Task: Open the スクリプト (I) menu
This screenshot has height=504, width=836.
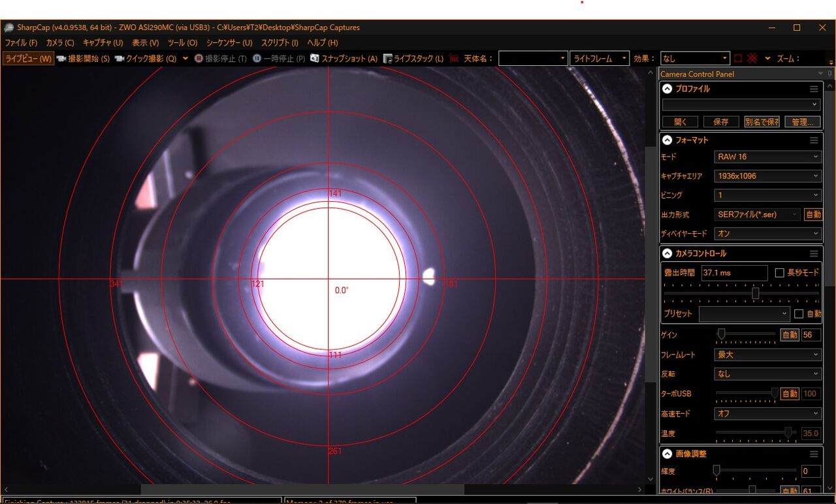Action: click(x=280, y=42)
